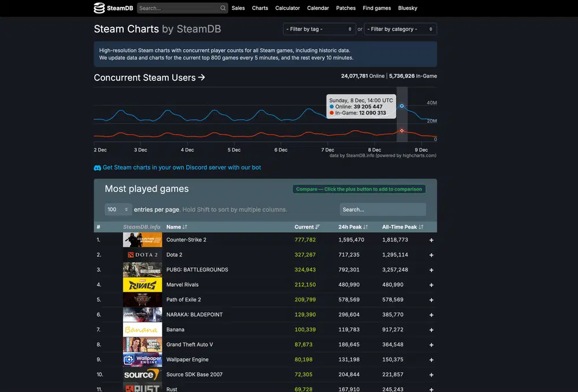Add Dota 2 to comparison with plus
The height and width of the screenshot is (392, 578).
[x=431, y=255]
